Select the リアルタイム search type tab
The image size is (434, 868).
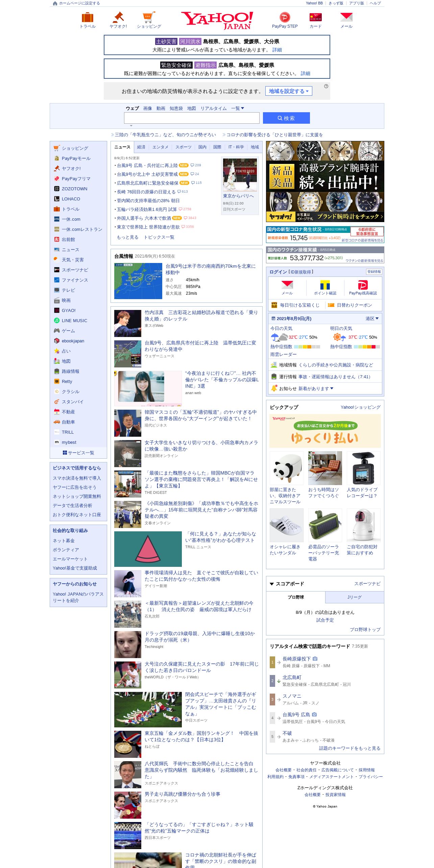214,108
